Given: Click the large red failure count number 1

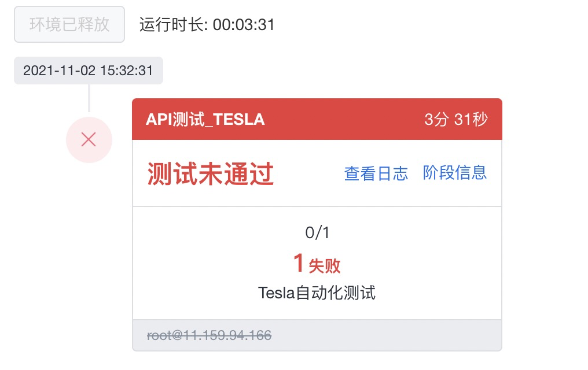Looking at the screenshot, I should point(299,264).
